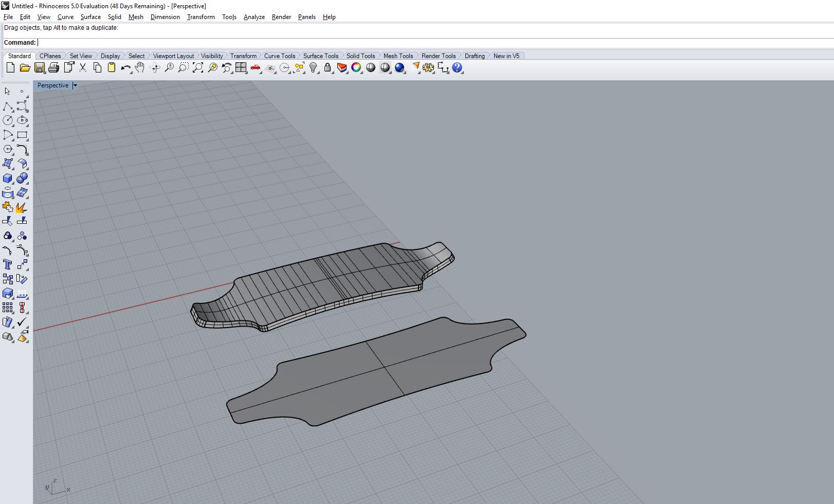Open the File menu
Image resolution: width=834 pixels, height=504 pixels.
coord(8,17)
